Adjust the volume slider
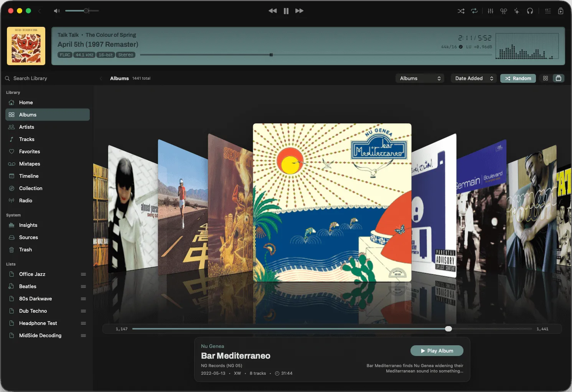 click(x=82, y=11)
